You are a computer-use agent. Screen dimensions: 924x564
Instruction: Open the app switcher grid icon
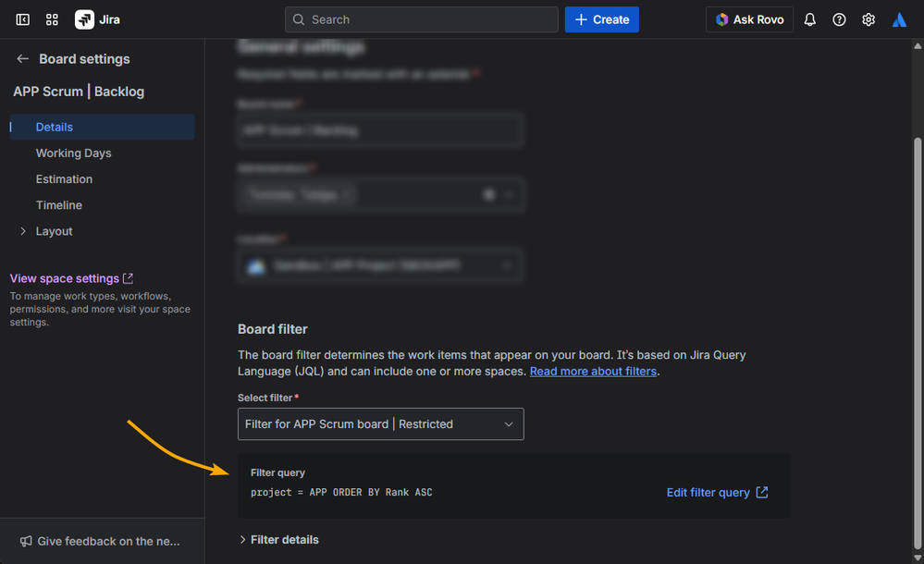click(52, 19)
